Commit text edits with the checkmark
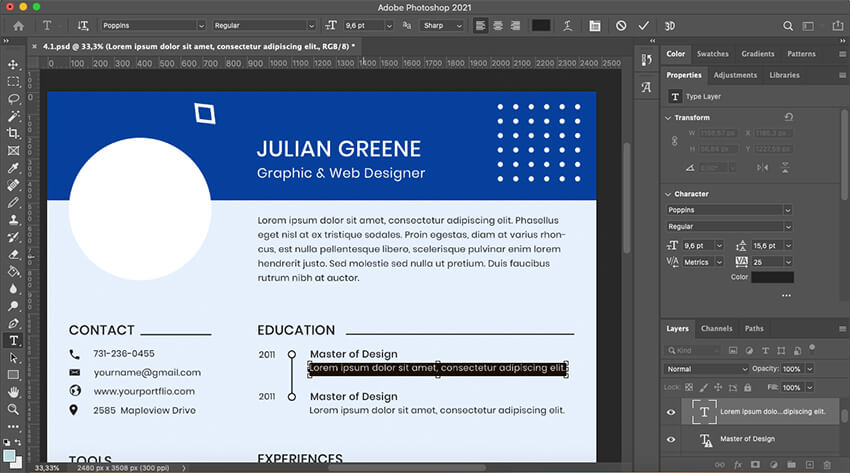Viewport: 850px width, 473px height. pos(644,26)
